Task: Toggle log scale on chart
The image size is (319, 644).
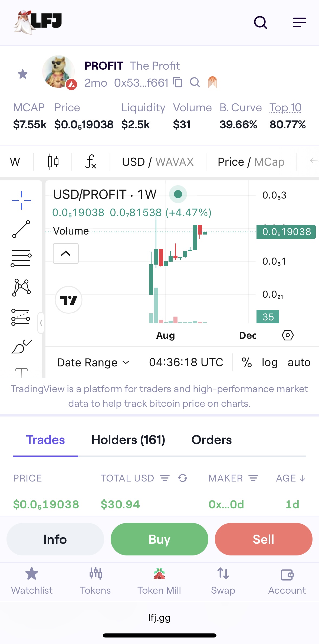Action: coord(270,362)
